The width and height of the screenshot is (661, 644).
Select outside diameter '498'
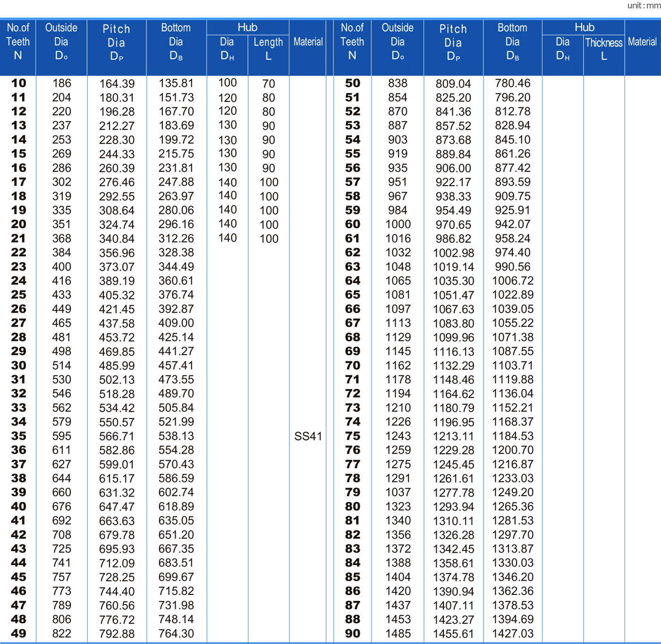point(61,352)
